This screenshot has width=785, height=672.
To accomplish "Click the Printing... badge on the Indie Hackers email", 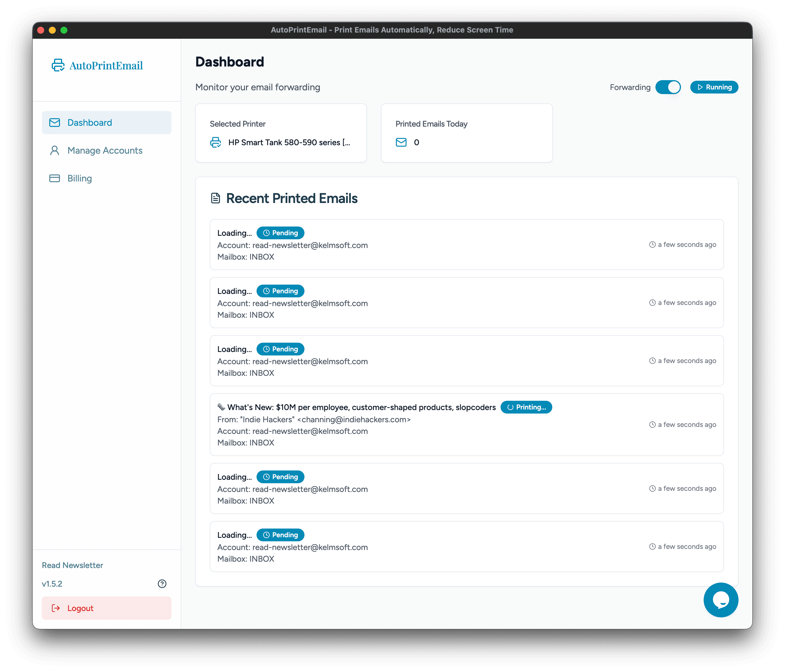I will (x=526, y=407).
